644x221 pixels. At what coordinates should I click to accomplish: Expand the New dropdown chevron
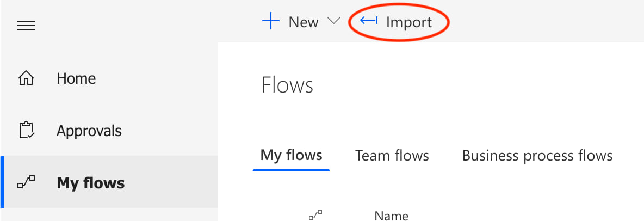click(x=333, y=21)
